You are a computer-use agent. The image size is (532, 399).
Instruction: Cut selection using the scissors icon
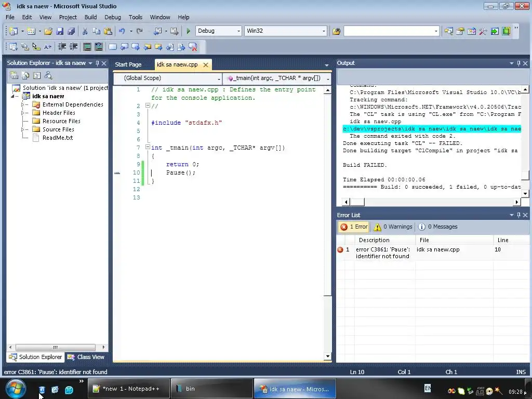pyautogui.click(x=85, y=31)
